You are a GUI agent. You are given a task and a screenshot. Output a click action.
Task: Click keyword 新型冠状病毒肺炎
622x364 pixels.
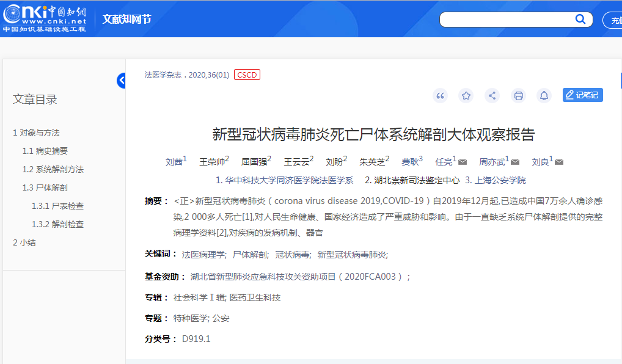[x=353, y=255]
